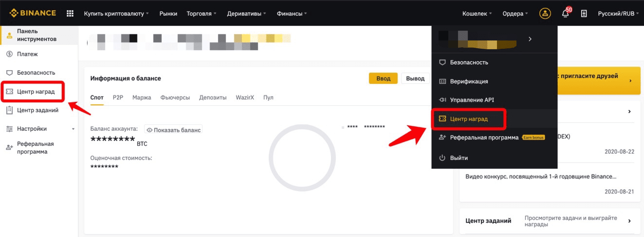Select Верификация in the profile dropdown
644x237 pixels.
(x=495, y=81)
